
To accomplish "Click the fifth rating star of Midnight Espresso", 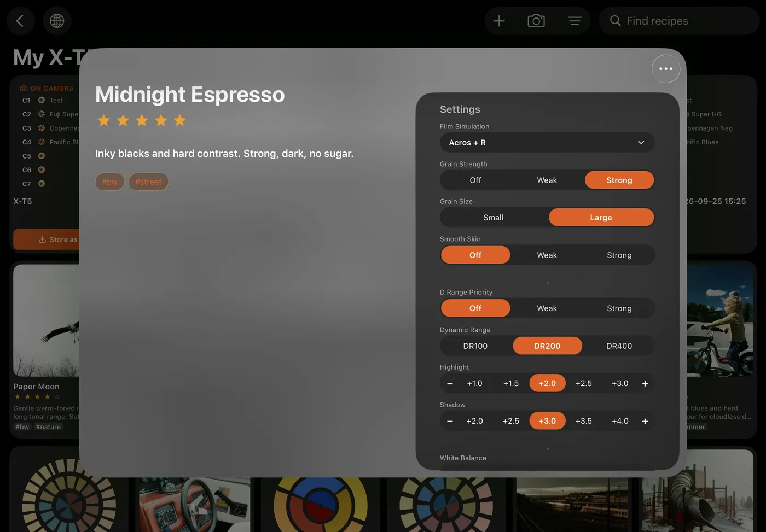I will click(180, 120).
